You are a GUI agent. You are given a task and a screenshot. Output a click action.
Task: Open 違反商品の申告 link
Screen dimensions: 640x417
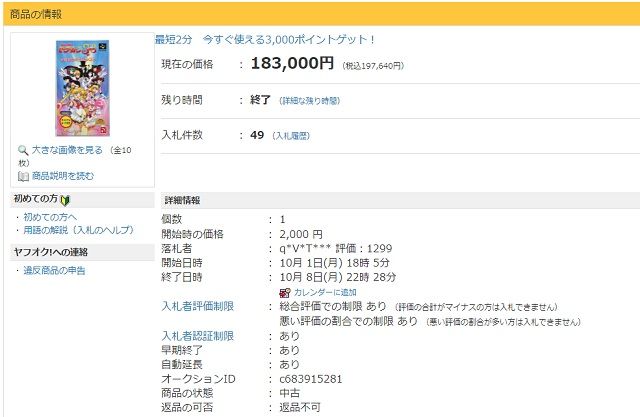[x=54, y=271]
